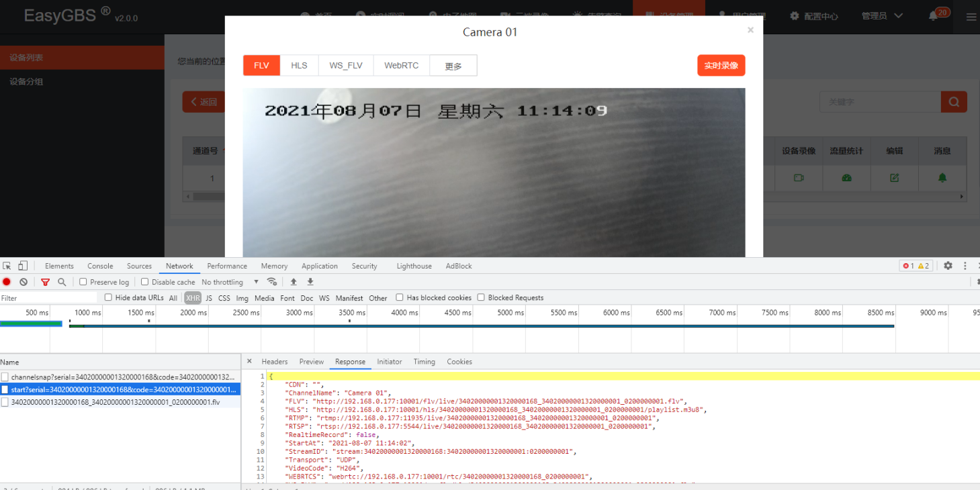Switch to the Console panel

click(x=100, y=266)
